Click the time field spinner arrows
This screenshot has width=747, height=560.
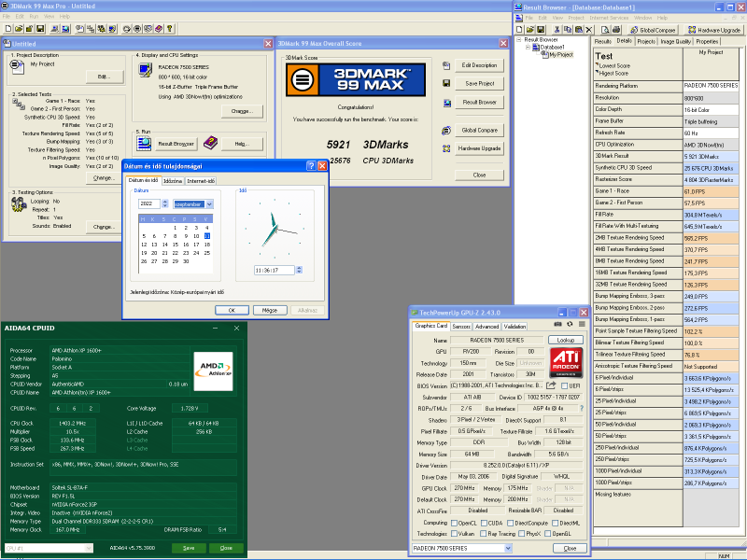[x=299, y=270]
